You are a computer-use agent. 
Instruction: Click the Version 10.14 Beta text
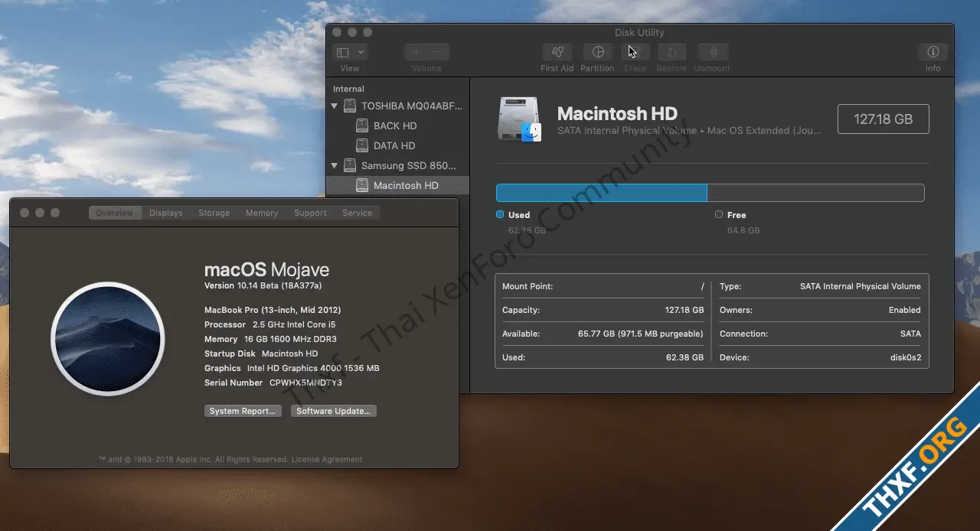pyautogui.click(x=263, y=285)
